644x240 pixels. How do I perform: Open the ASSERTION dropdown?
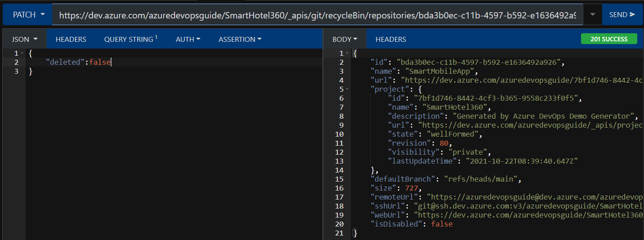(240, 39)
